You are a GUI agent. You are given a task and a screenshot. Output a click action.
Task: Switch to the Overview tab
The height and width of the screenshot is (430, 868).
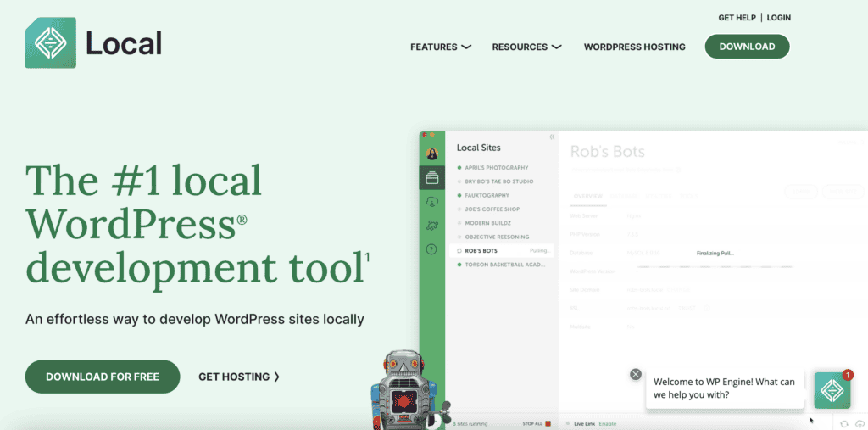pos(588,197)
